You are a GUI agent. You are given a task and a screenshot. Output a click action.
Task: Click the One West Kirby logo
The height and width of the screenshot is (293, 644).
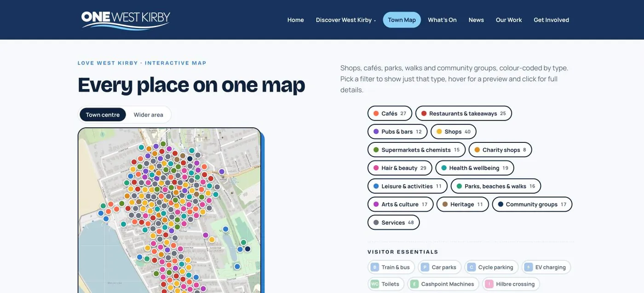tap(126, 20)
